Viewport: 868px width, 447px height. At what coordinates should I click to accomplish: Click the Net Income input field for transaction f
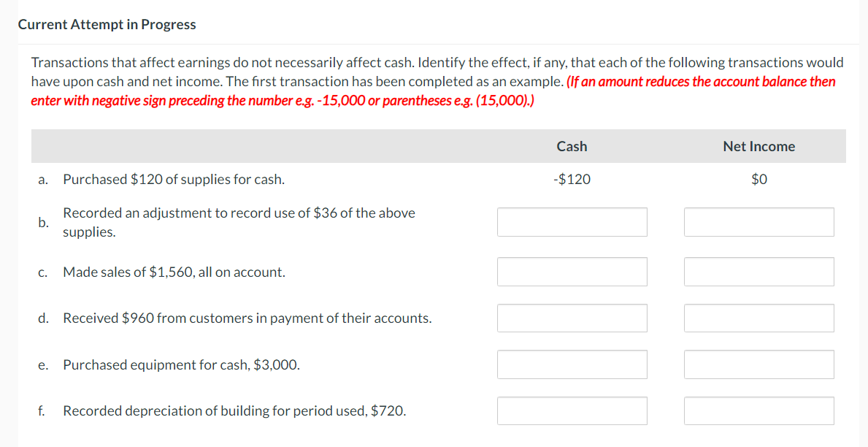[x=758, y=410]
